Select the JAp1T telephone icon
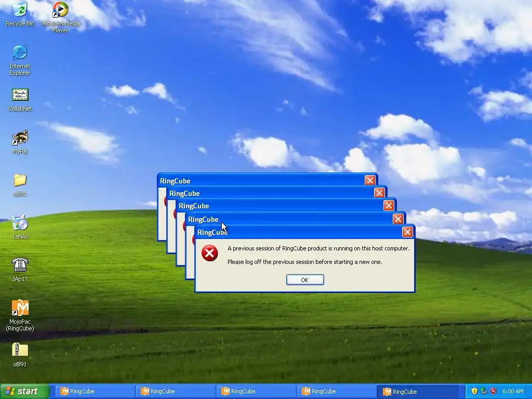Screen dimensions: 532x399 20,270
